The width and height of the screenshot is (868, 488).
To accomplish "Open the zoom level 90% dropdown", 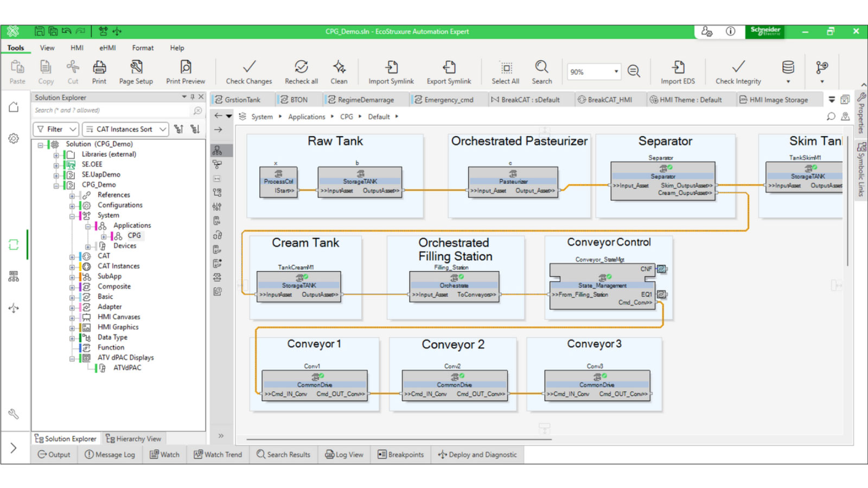I will click(616, 72).
